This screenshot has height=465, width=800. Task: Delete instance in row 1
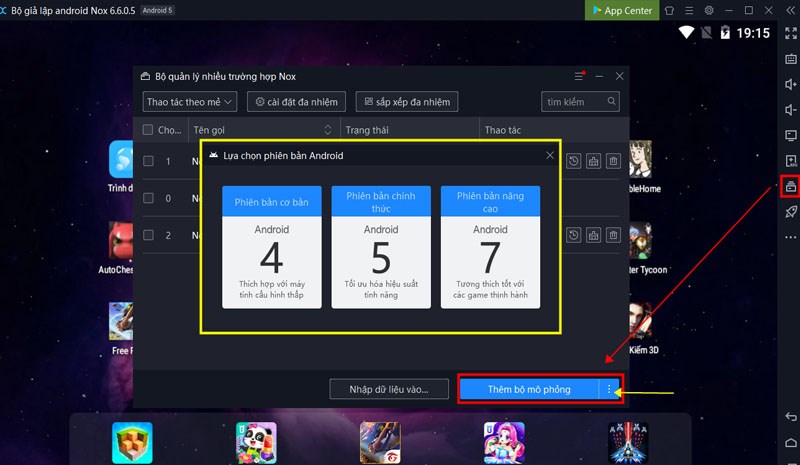coord(613,161)
